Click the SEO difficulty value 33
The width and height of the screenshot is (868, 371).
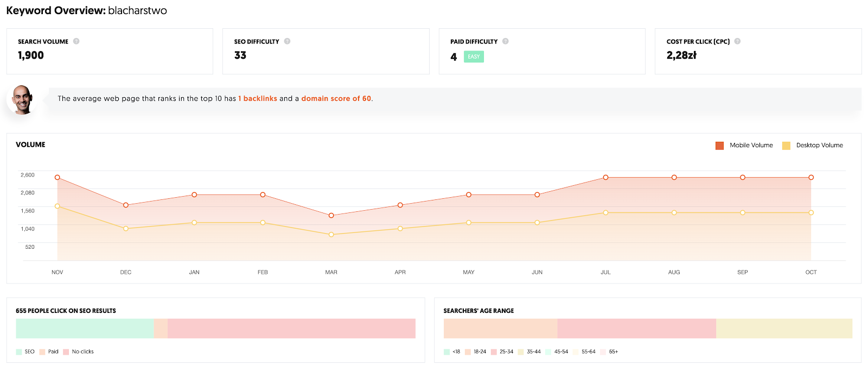[x=240, y=55]
